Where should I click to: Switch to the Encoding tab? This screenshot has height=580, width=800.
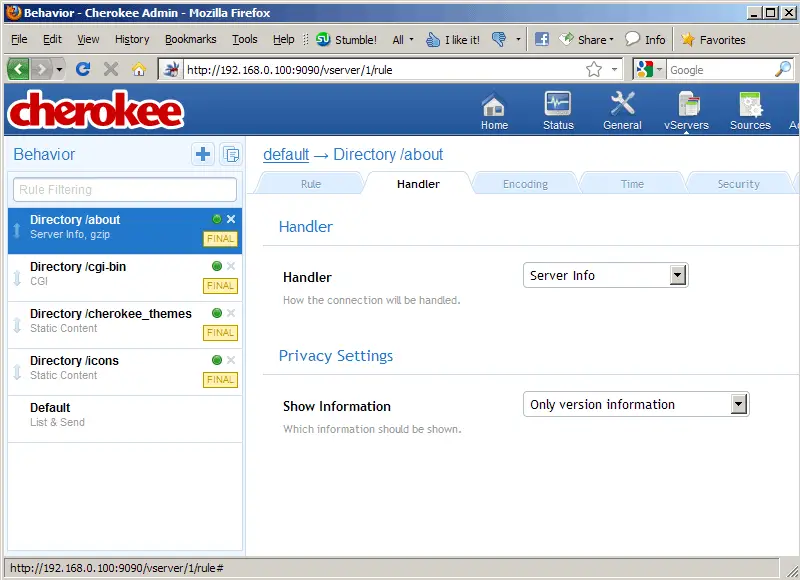pos(525,184)
